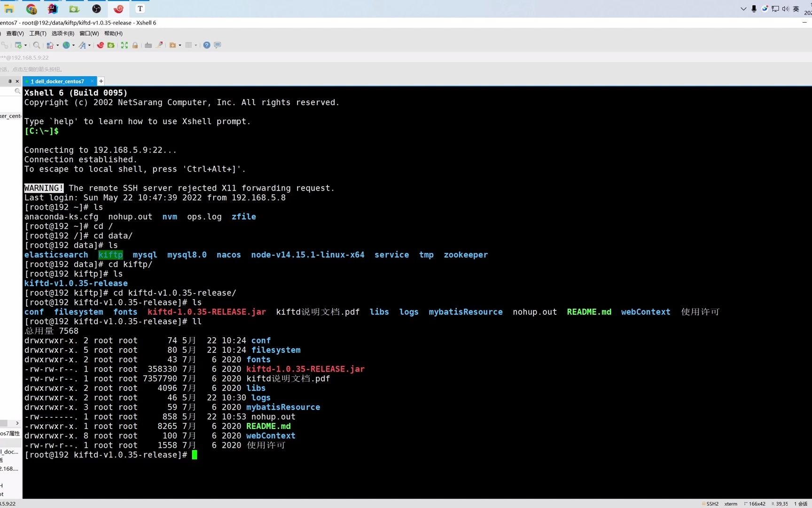Open the keyboard key mapping icon
This screenshot has height=508, width=812.
148,45
